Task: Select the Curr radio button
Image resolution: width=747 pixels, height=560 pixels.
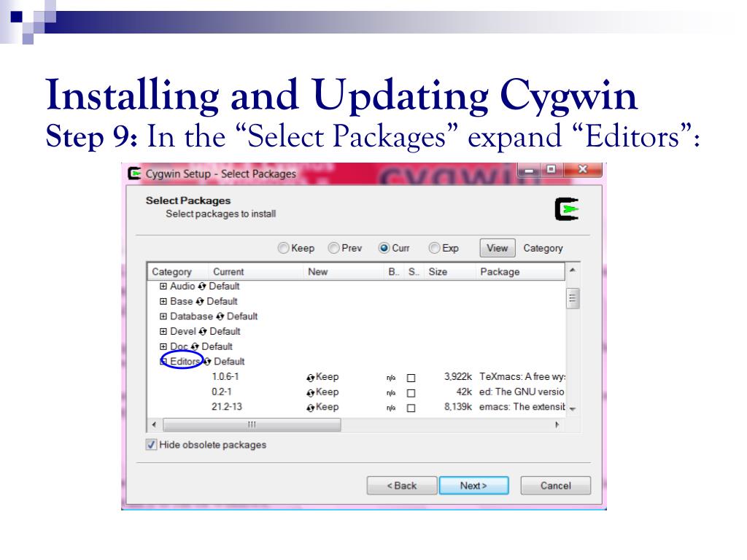Action: click(x=384, y=248)
